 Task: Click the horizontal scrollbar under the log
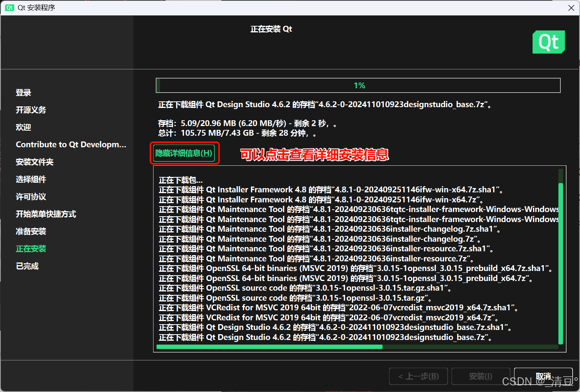(x=270, y=347)
